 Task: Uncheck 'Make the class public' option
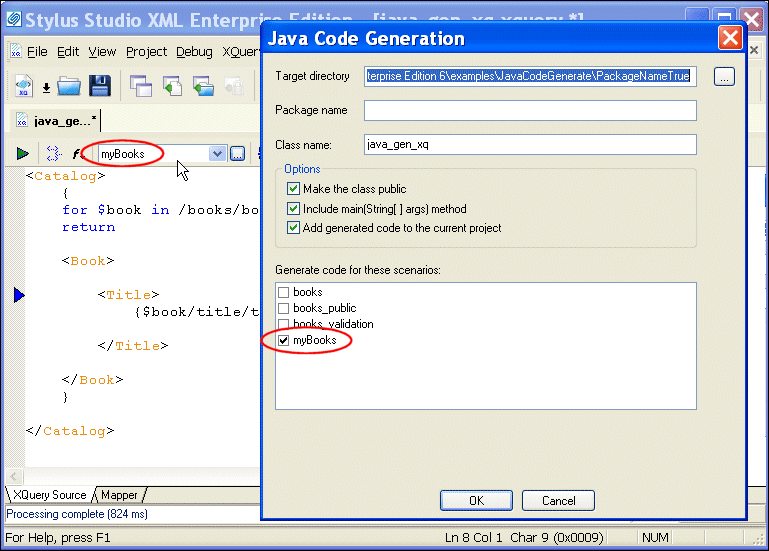(293, 189)
